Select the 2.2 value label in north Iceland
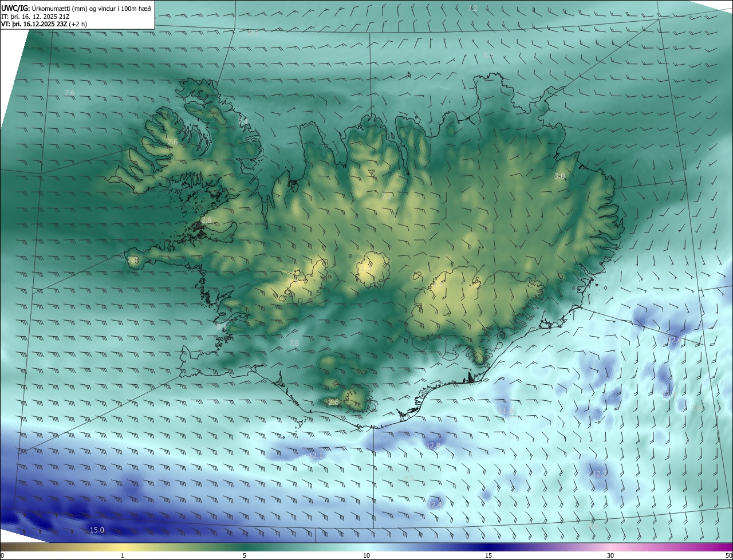The height and width of the screenshot is (560, 733). point(387,196)
